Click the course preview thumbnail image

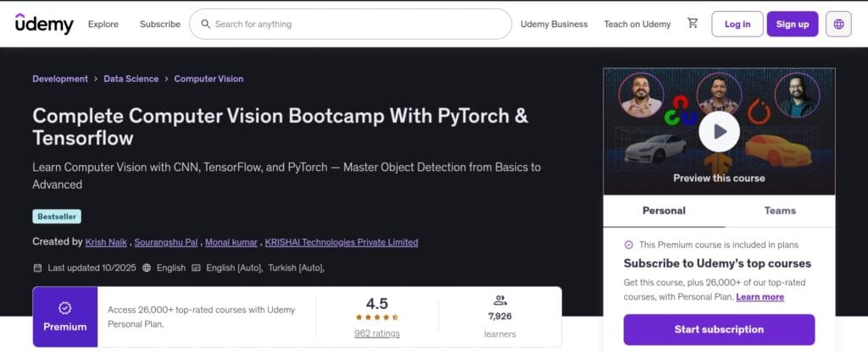pos(719,131)
